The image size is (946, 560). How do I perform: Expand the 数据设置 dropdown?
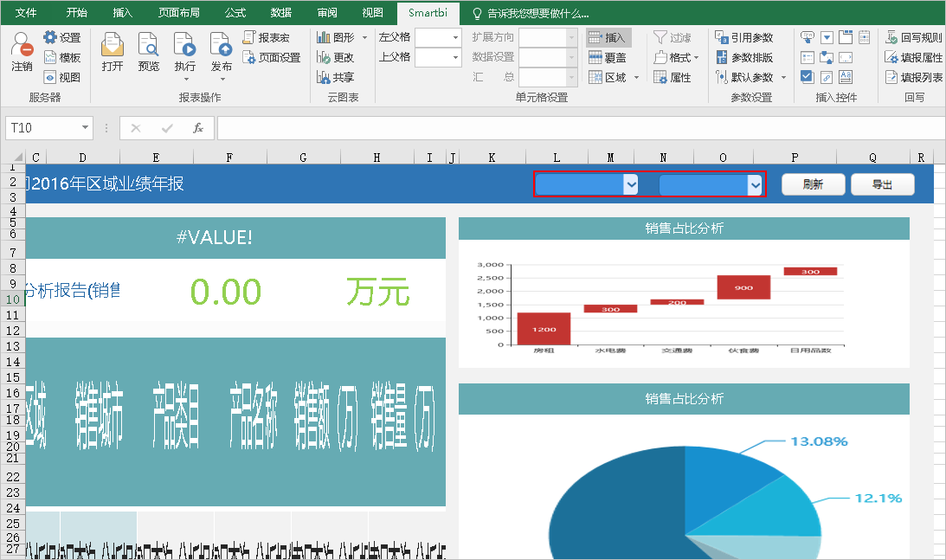(571, 57)
